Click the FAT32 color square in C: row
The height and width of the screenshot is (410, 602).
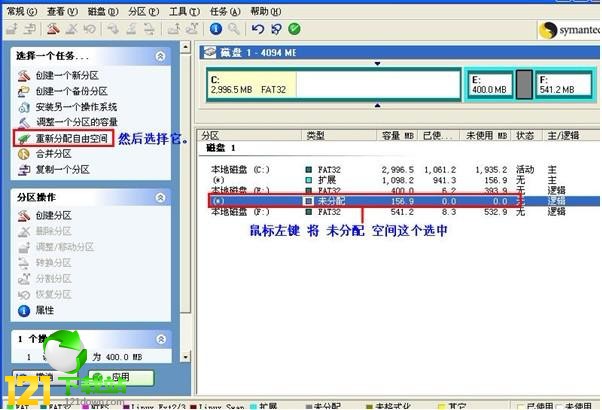click(308, 170)
